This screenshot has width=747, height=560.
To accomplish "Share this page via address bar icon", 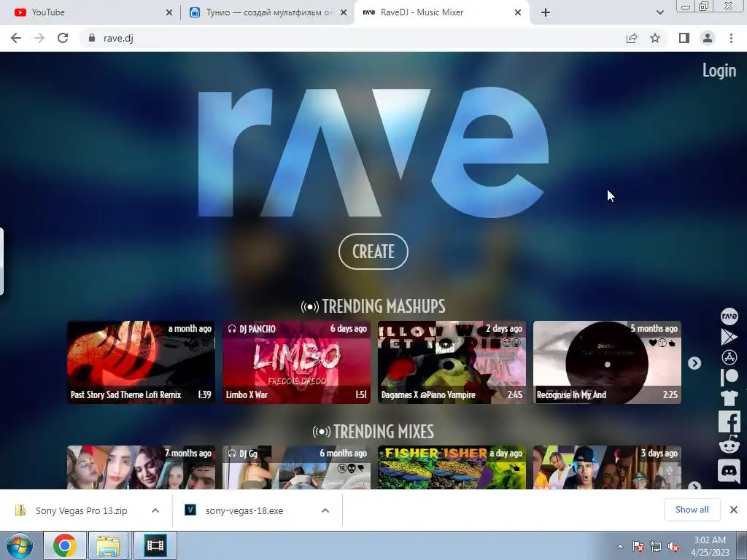I will (x=632, y=38).
